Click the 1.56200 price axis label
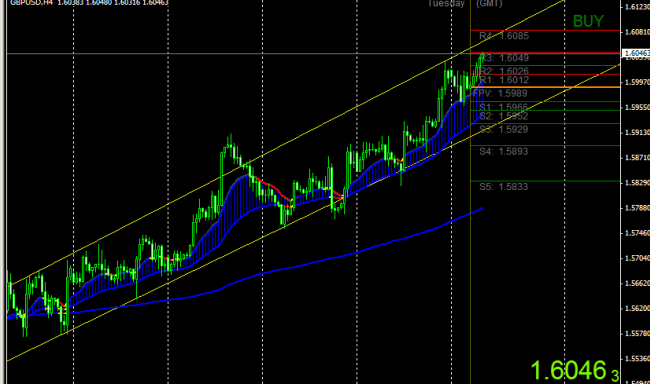650x384 pixels. (637, 309)
